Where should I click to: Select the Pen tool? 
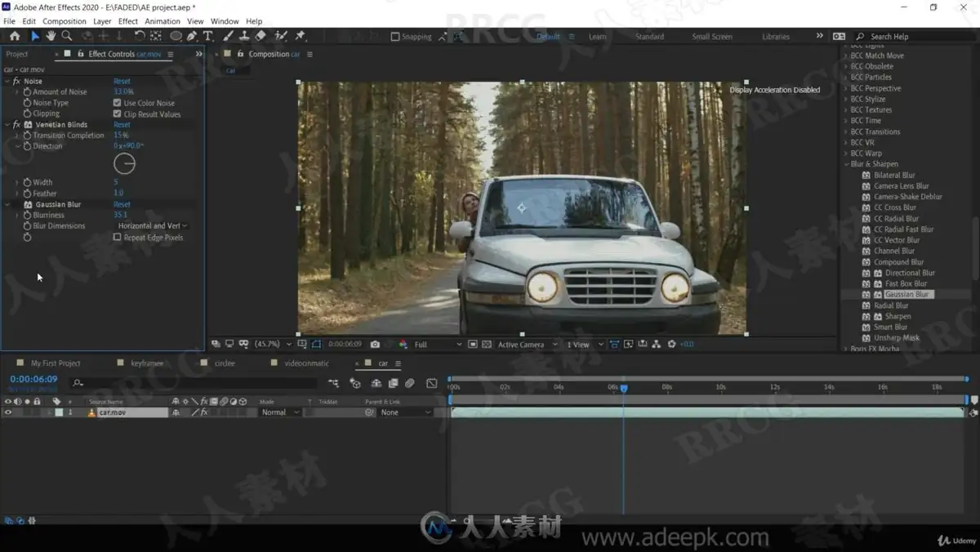[192, 36]
